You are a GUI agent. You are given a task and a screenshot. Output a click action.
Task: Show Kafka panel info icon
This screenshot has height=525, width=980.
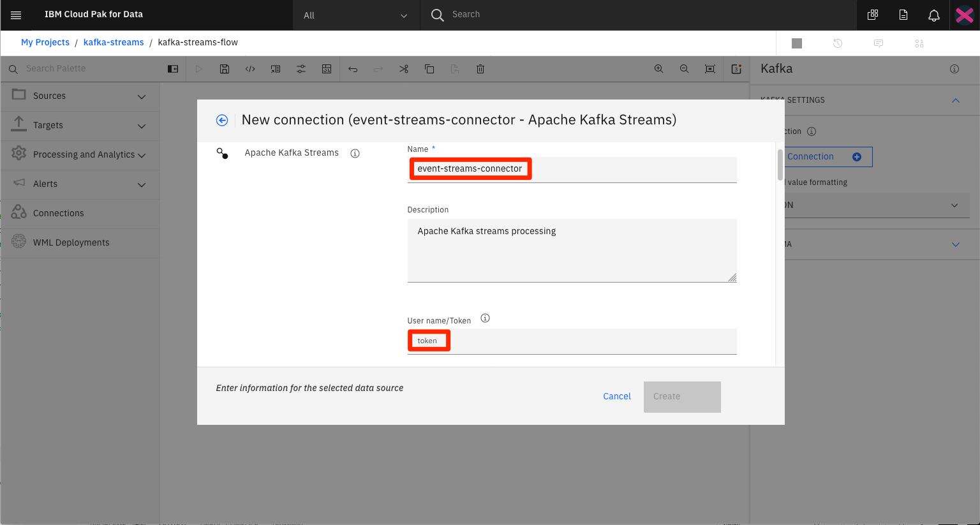click(954, 69)
